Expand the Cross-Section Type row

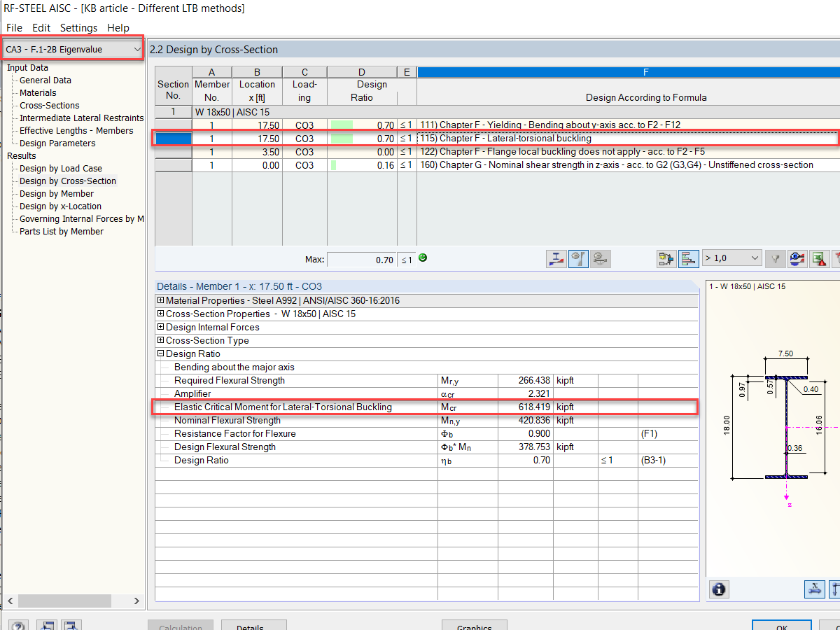(x=161, y=341)
